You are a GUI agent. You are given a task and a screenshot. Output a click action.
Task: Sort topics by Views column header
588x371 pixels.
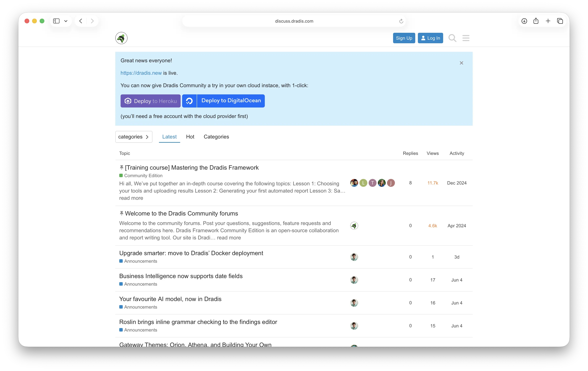tap(432, 153)
